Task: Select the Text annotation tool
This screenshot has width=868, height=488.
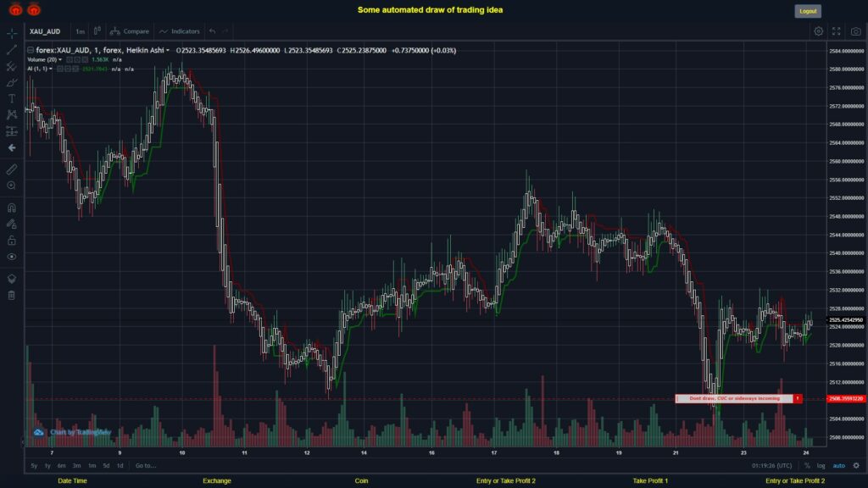Action: point(12,98)
